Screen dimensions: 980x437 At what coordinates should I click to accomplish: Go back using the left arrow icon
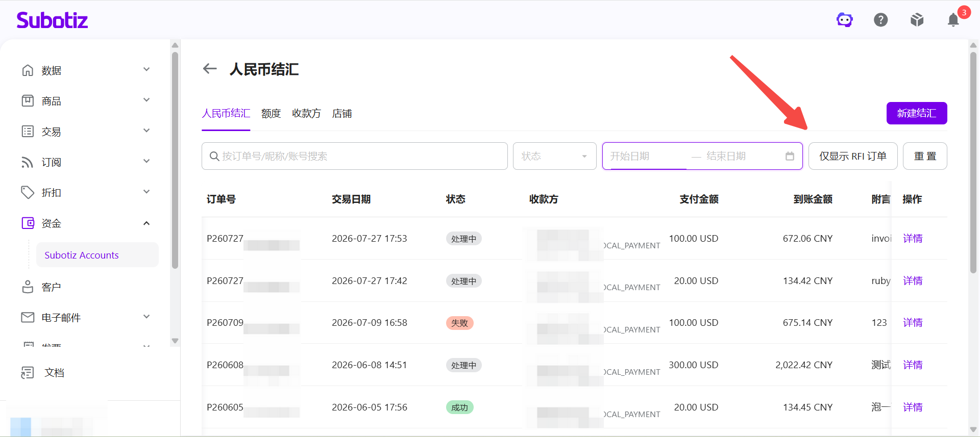pyautogui.click(x=210, y=69)
